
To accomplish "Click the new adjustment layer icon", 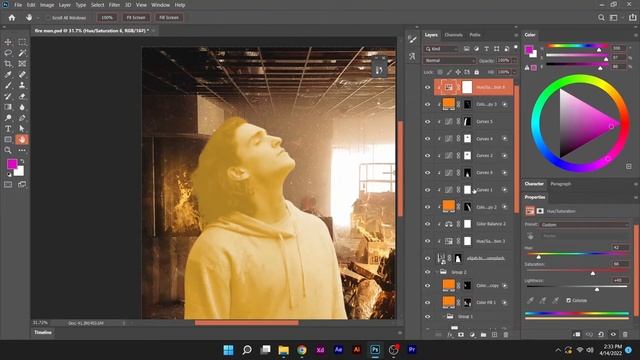I will point(472,335).
